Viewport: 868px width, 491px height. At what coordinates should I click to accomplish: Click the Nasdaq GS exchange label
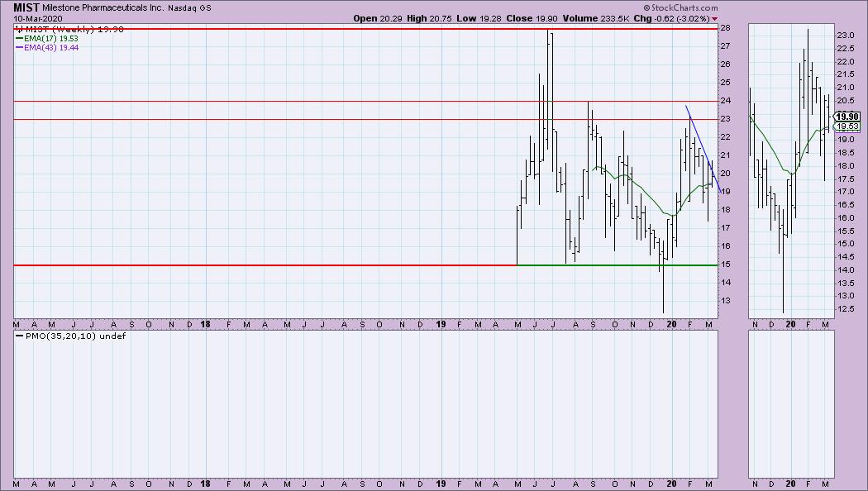[189, 8]
